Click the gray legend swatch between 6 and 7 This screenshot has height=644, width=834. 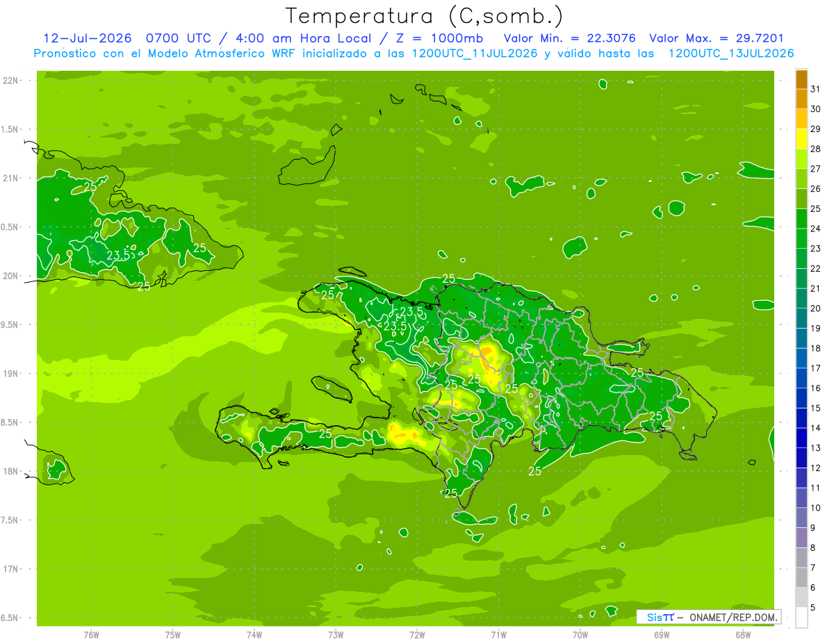point(801,578)
